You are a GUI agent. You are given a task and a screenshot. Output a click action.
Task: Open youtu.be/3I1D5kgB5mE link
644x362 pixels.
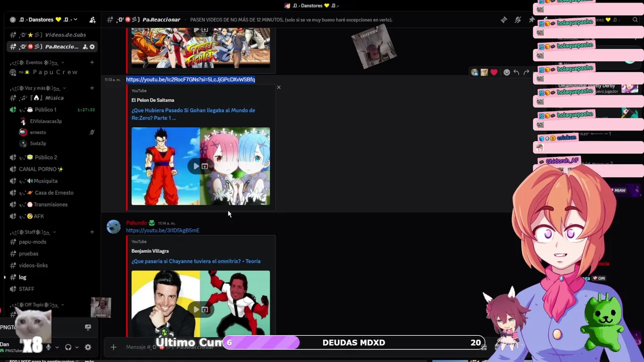pyautogui.click(x=163, y=230)
